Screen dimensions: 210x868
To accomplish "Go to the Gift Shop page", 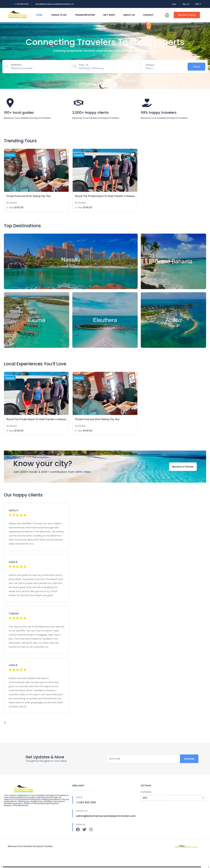I will [109, 15].
